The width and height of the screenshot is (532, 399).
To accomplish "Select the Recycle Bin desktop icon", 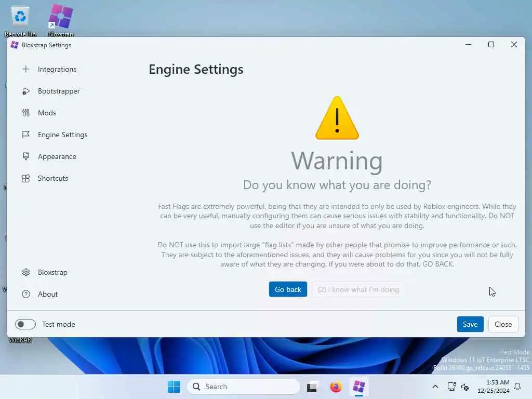I will click(20, 20).
